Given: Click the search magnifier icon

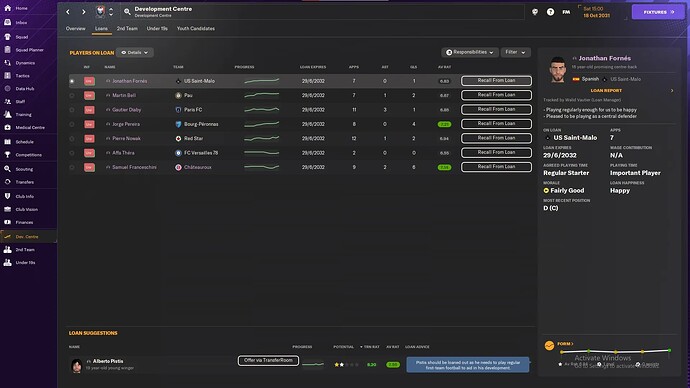Looking at the screenshot, I should coord(127,12).
